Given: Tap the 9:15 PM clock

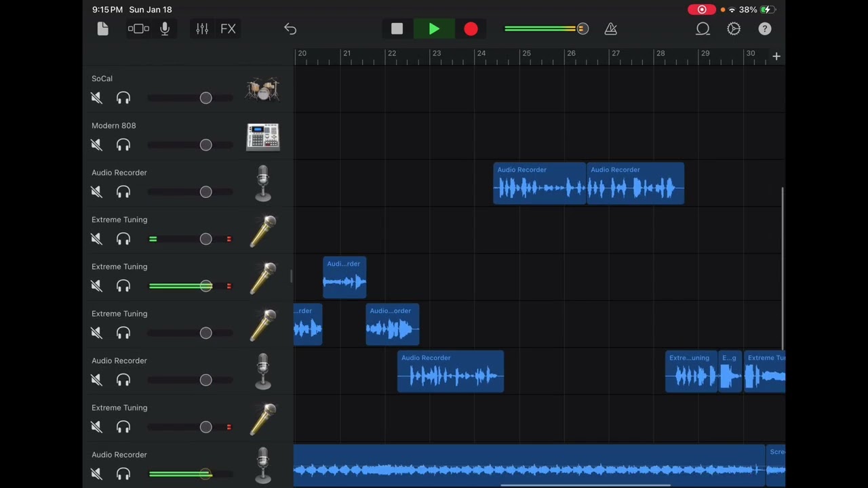Looking at the screenshot, I should [108, 9].
